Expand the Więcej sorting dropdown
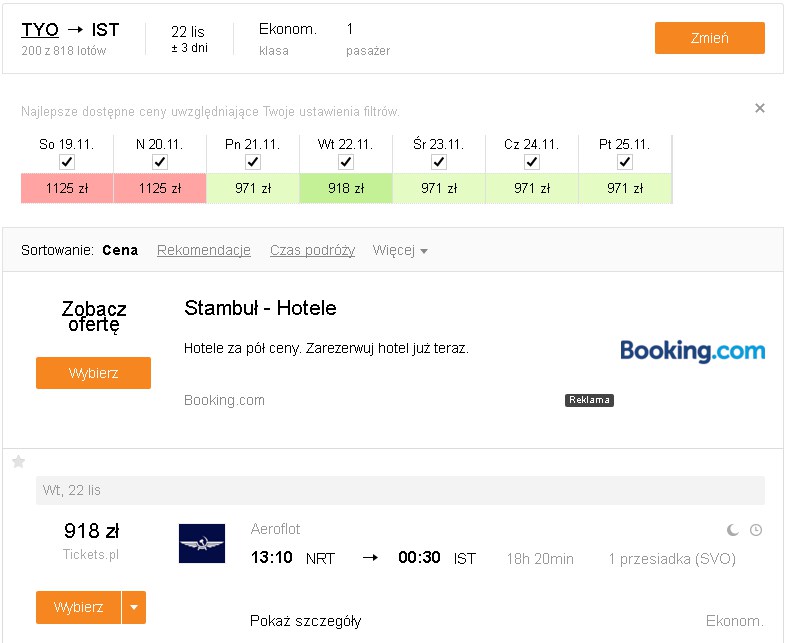Image resolution: width=785 pixels, height=643 pixels. click(400, 250)
